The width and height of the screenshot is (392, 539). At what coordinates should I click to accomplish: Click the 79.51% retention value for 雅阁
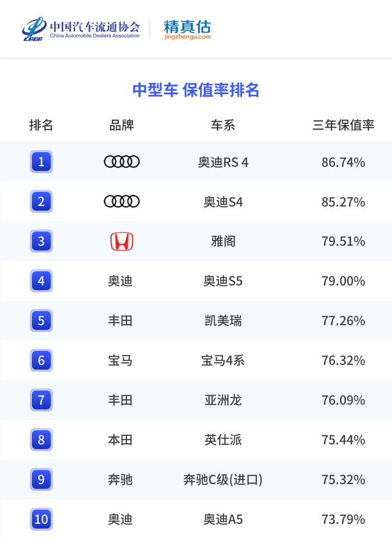(x=343, y=241)
